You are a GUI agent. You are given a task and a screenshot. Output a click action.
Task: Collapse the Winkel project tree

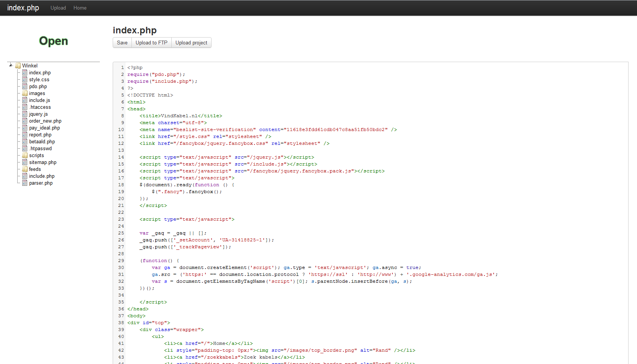click(11, 66)
